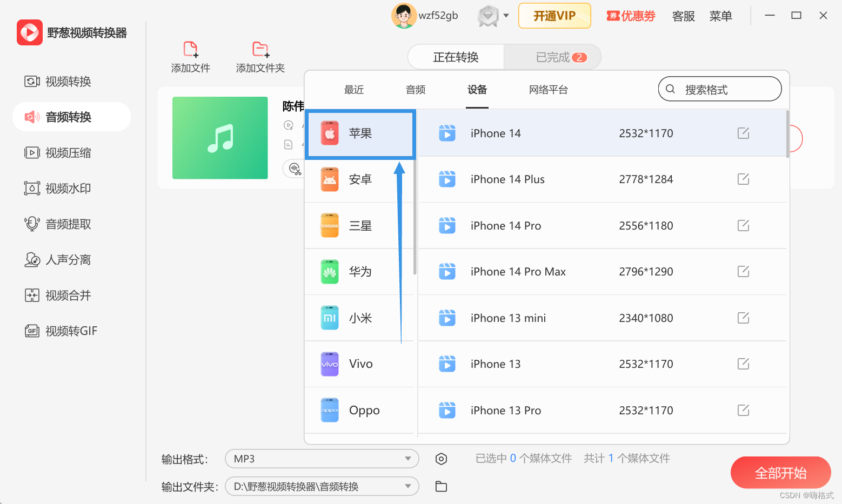Screen dimensions: 842x504
Task: Open user avatar wzf52gb profile
Action: [x=404, y=16]
